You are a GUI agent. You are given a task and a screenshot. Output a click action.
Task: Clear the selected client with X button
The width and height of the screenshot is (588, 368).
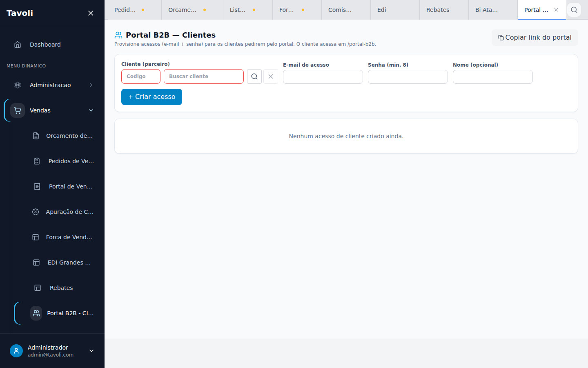[271, 76]
